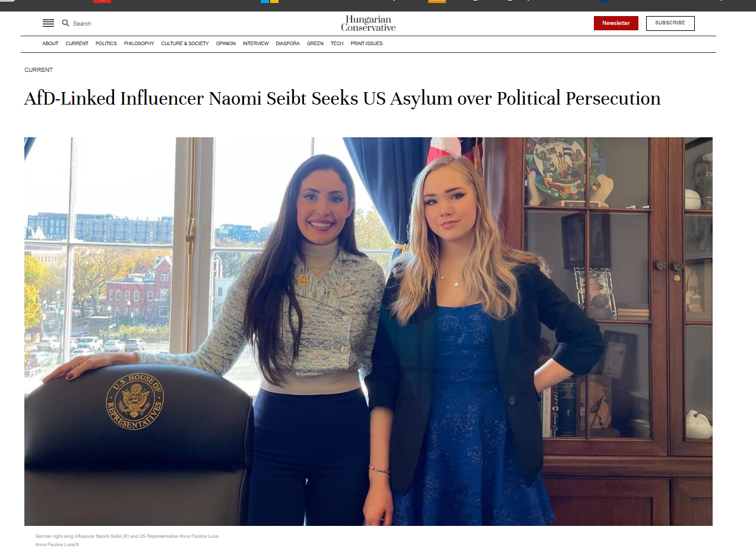The image size is (756, 558).
Task: Open Culture & Society section
Action: (x=185, y=43)
